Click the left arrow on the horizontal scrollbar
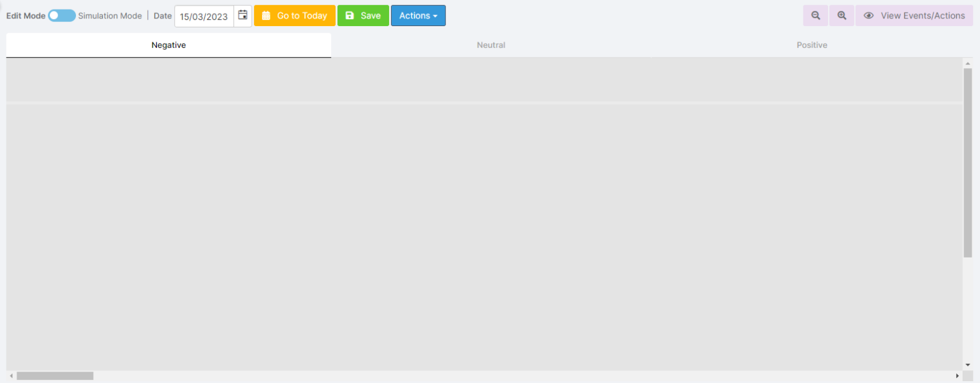Viewport: 980px width, 383px height. [10, 375]
